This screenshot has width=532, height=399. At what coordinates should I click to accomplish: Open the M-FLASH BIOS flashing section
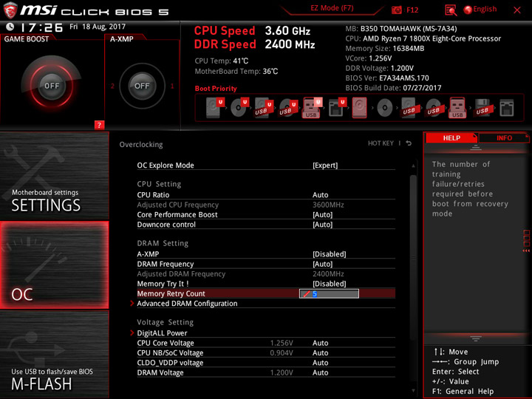click(x=54, y=355)
